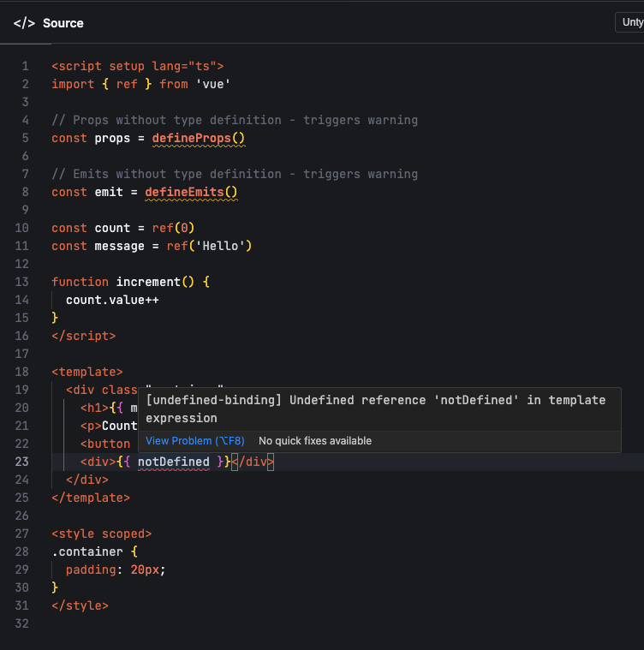
Task: Click the div class tag on line 19
Action: (102, 390)
